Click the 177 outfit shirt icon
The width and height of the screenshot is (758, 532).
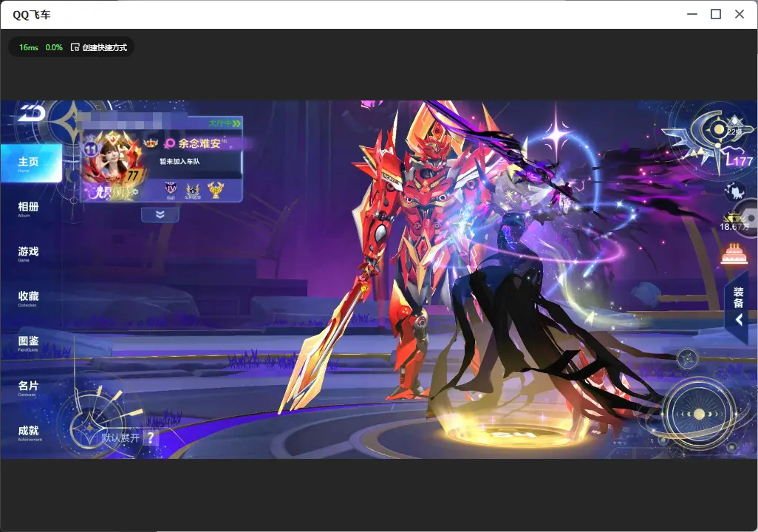pos(739,157)
